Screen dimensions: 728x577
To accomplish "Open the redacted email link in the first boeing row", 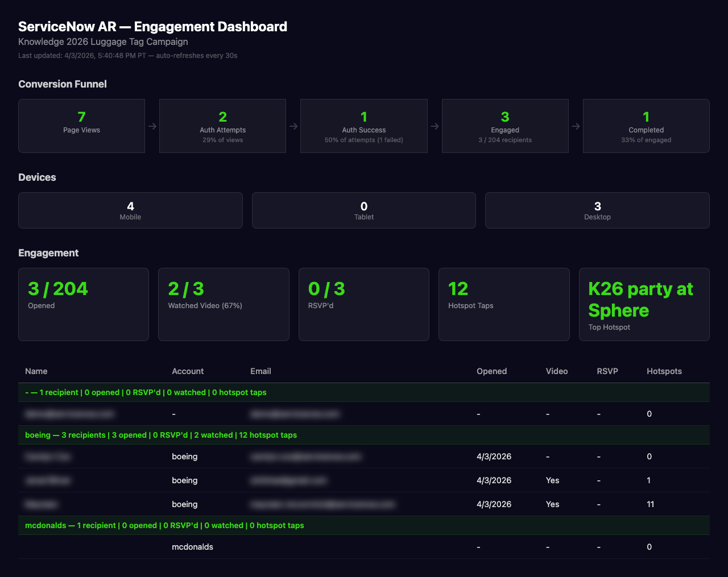I will pyautogui.click(x=306, y=456).
